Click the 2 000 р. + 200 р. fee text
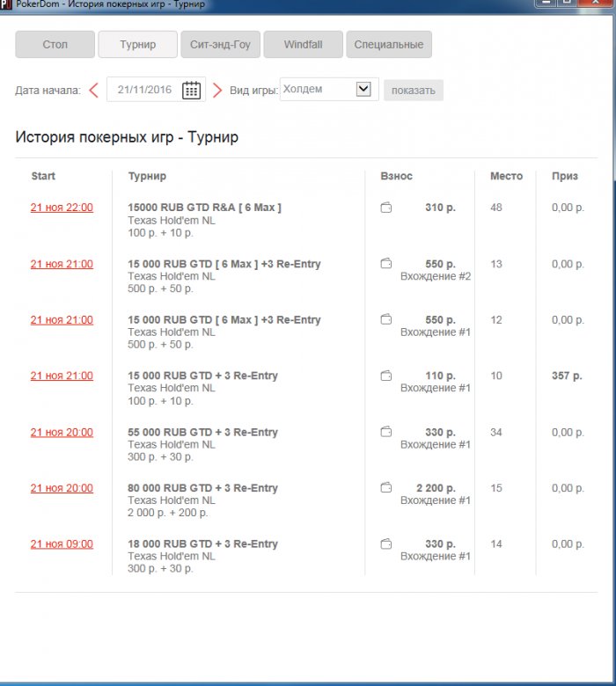The image size is (616, 686). [168, 513]
